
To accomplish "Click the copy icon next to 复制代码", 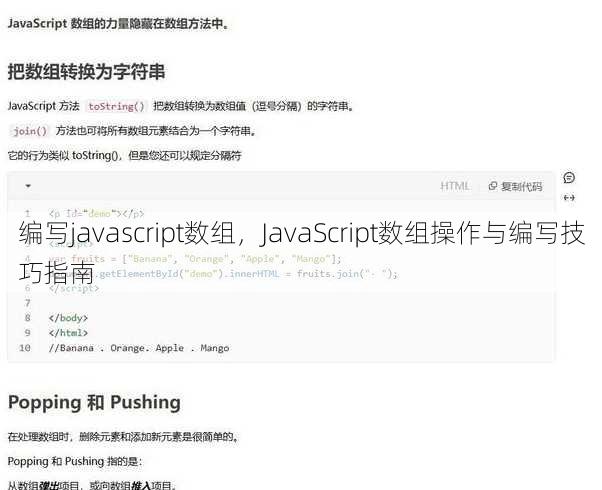I will pos(493,186).
